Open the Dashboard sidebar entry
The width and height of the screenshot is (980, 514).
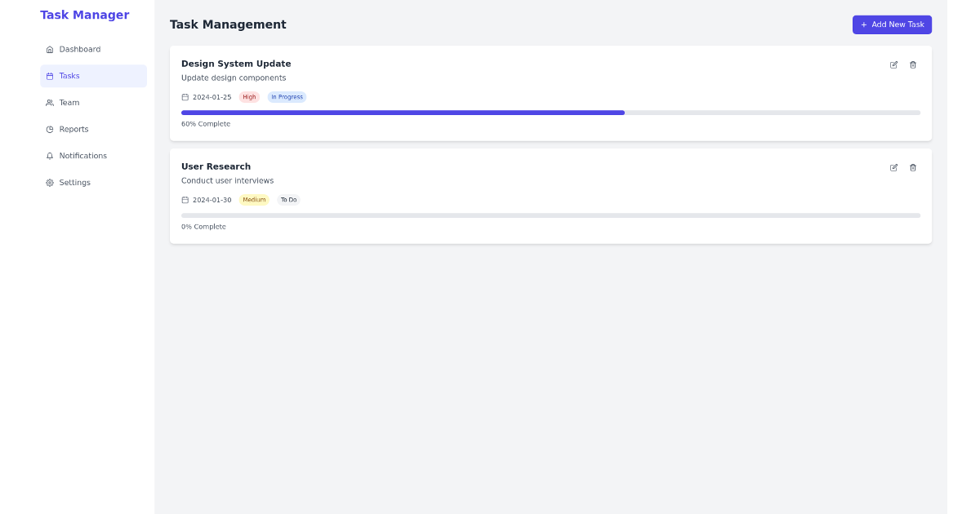pos(79,49)
